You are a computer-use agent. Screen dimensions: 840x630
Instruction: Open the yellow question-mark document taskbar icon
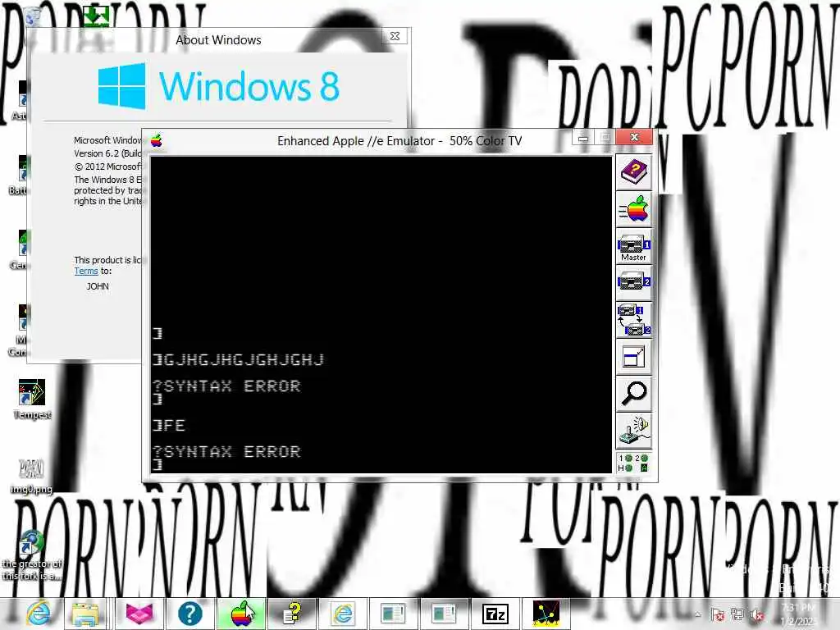pos(292,614)
